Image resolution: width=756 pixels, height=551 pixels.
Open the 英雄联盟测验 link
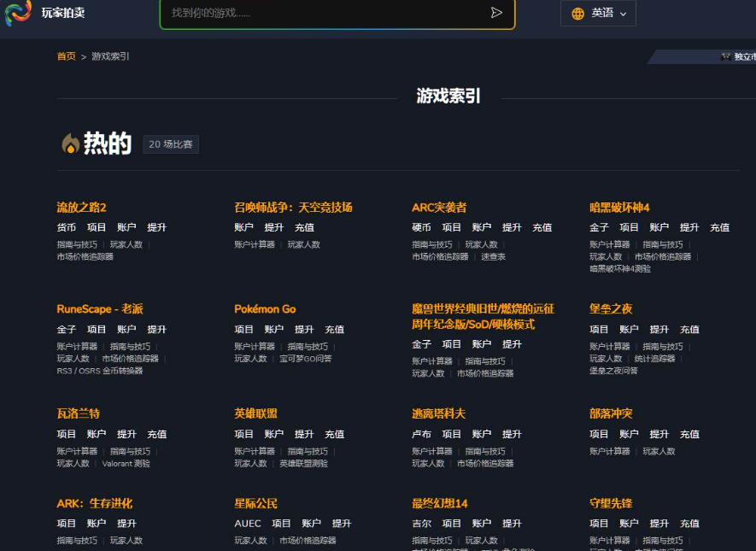tap(304, 464)
